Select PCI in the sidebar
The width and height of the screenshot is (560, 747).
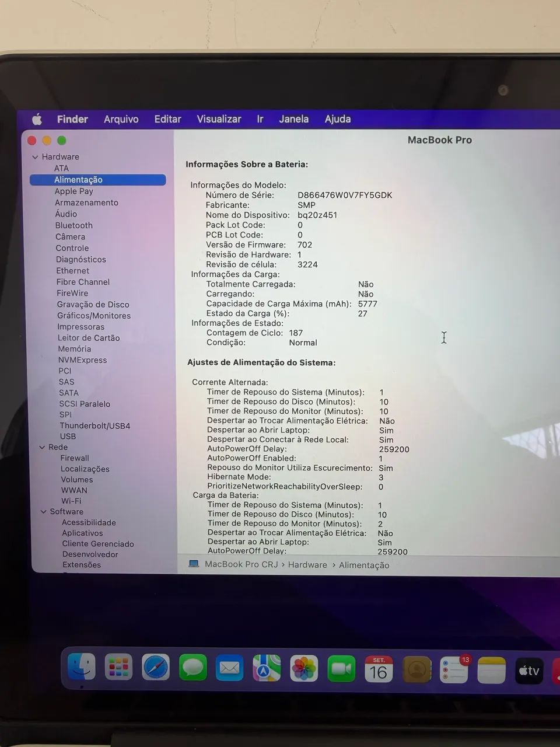65,371
